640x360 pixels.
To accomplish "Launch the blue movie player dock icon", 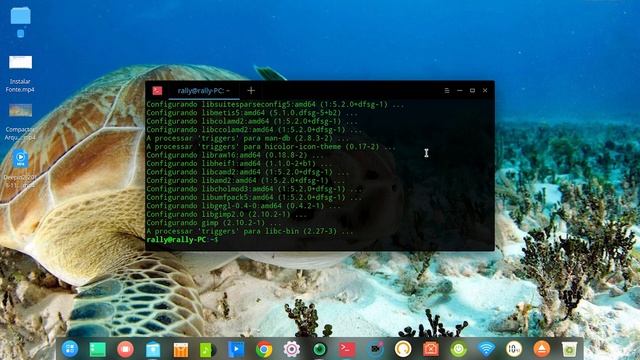I will coord(236,349).
